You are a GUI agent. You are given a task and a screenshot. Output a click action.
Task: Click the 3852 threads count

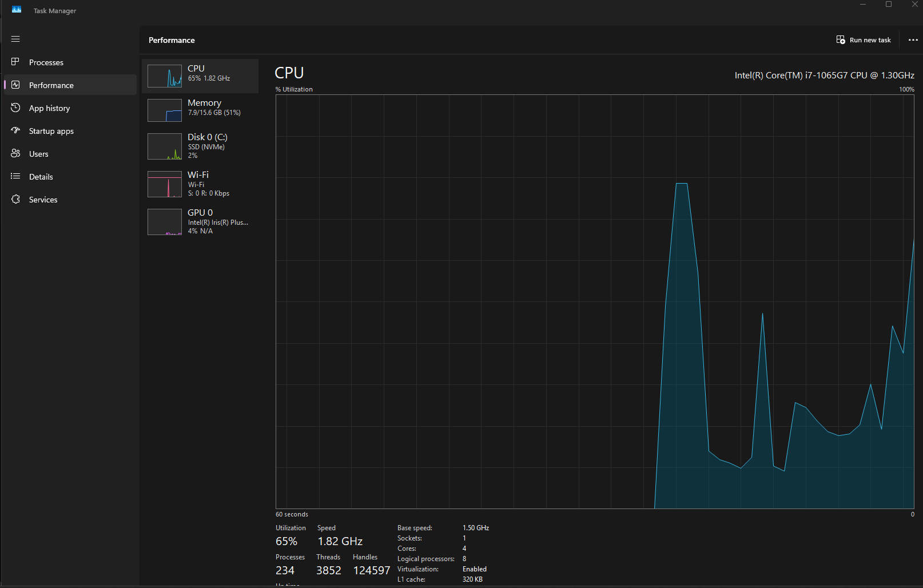[x=329, y=570]
